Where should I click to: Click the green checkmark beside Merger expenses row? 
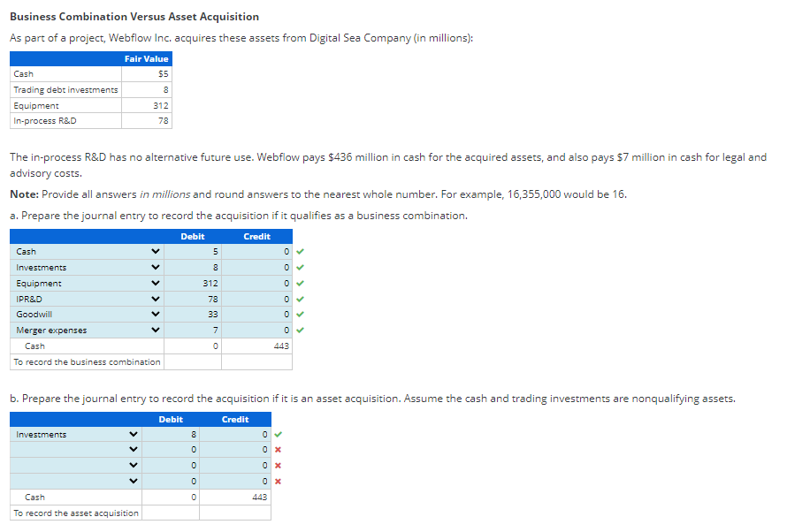point(300,330)
